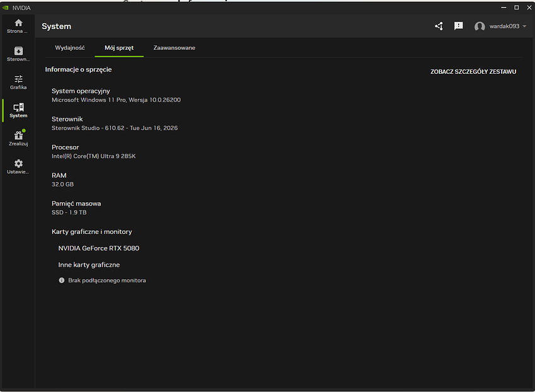Click ZOBACZ SZCZEGÓŁY ZESTAWU link
The width and height of the screenshot is (535, 392).
tap(473, 72)
